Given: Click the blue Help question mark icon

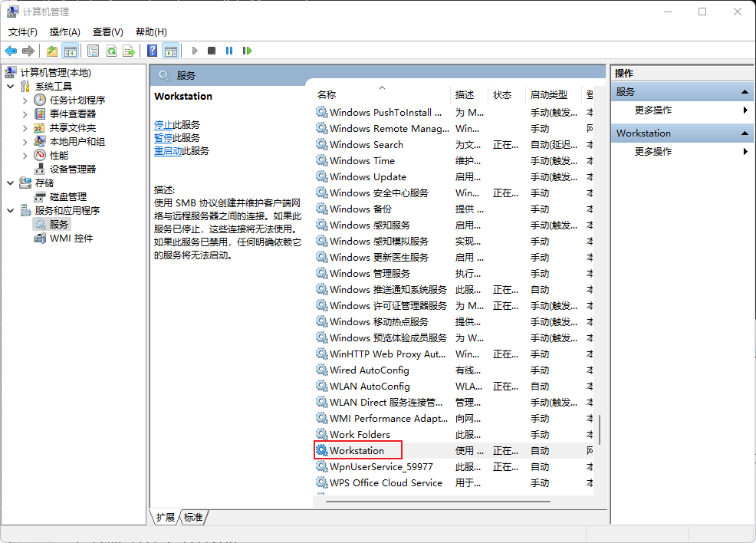Looking at the screenshot, I should pyautogui.click(x=152, y=51).
